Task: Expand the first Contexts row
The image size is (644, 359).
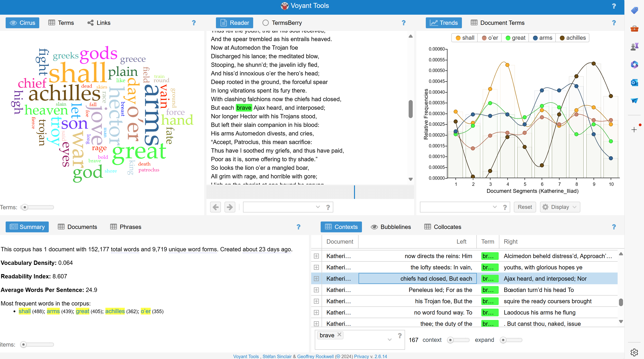Action: pos(316,256)
